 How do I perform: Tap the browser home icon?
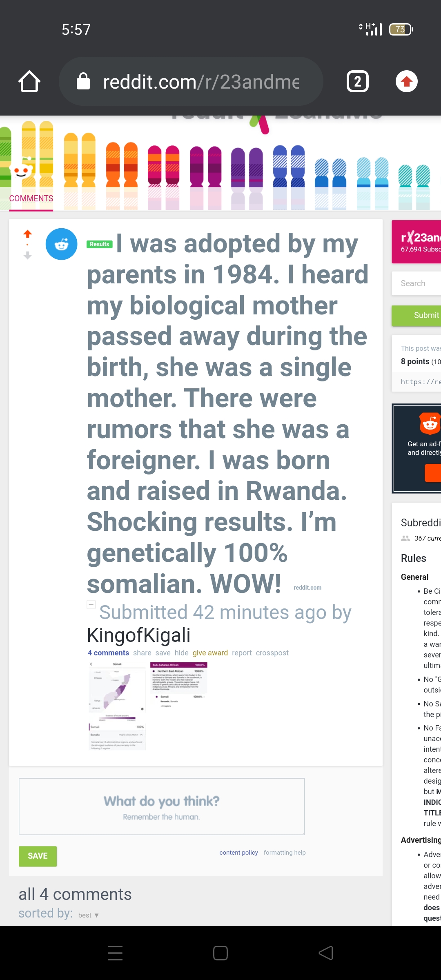pos(29,82)
